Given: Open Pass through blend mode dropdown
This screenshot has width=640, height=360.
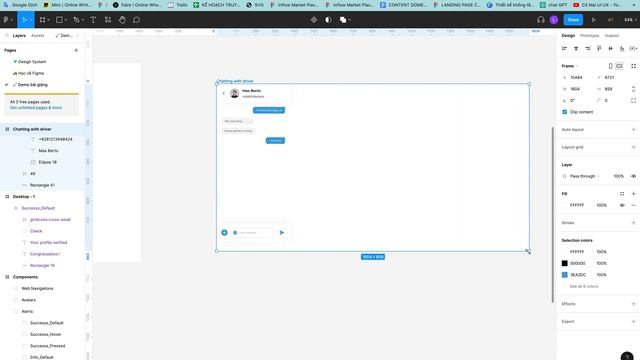Looking at the screenshot, I should pos(584,176).
